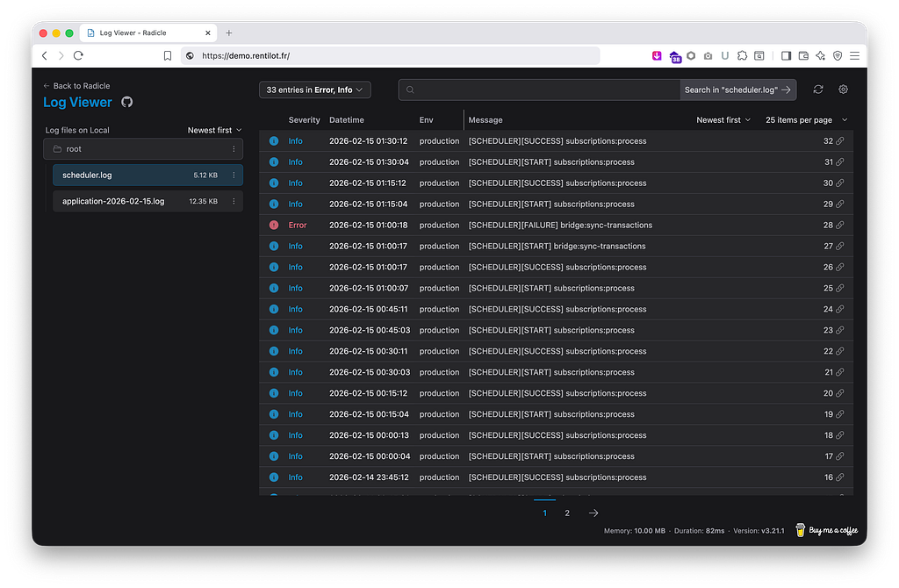The image size is (899, 588).
Task: Open options dots for application-2026-02-15.log
Action: click(x=234, y=201)
